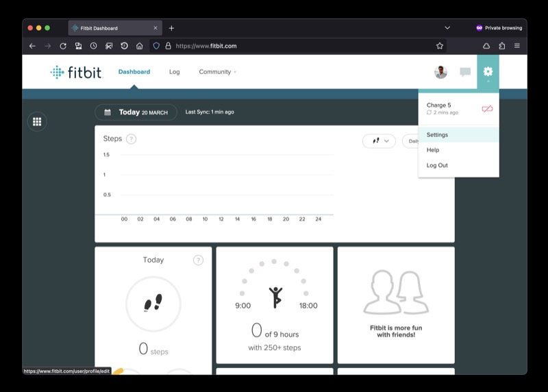Open the steps metric dropdown in chart
Image resolution: width=548 pixels, height=392 pixels.
pos(379,140)
